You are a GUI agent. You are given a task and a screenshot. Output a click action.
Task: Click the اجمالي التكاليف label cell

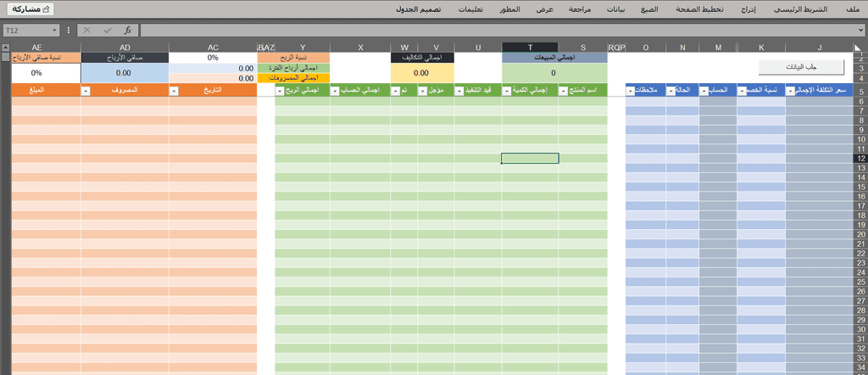pyautogui.click(x=422, y=58)
